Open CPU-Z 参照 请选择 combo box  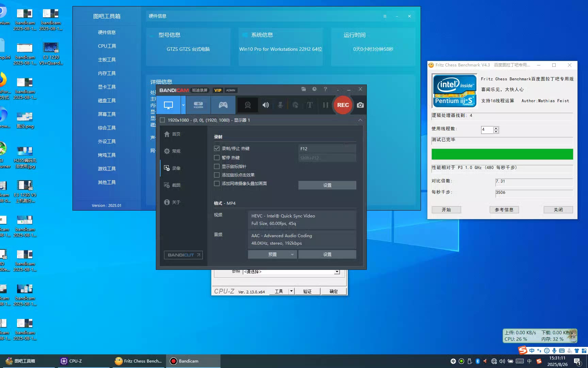291,272
